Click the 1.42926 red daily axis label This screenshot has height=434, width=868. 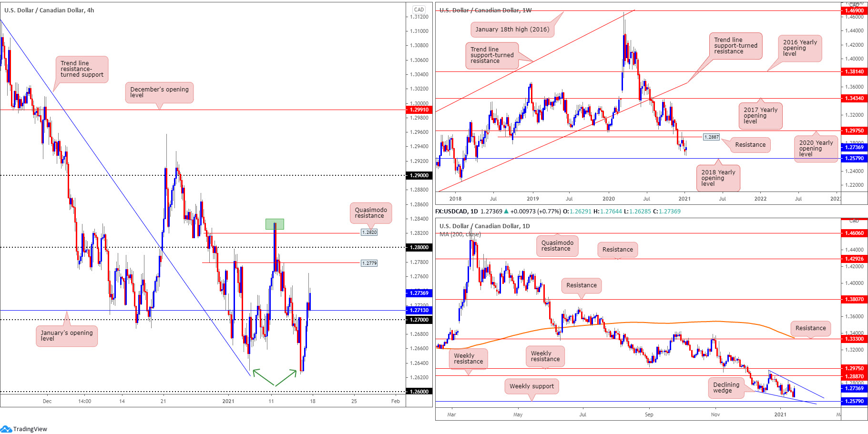coord(854,259)
